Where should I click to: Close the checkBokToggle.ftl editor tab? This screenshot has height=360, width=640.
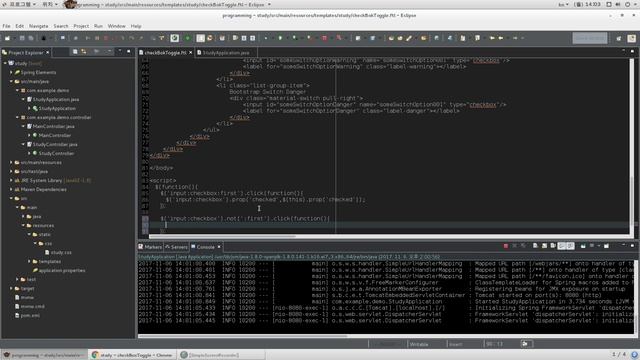[x=191, y=53]
